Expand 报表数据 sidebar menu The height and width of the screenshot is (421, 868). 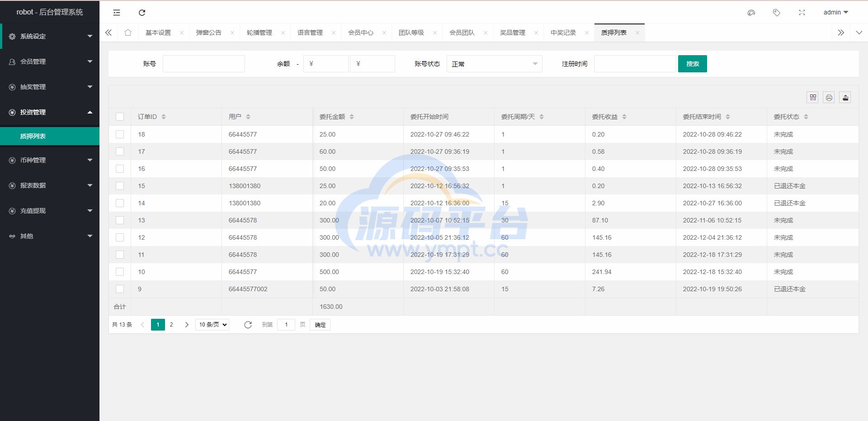pyautogui.click(x=50, y=185)
